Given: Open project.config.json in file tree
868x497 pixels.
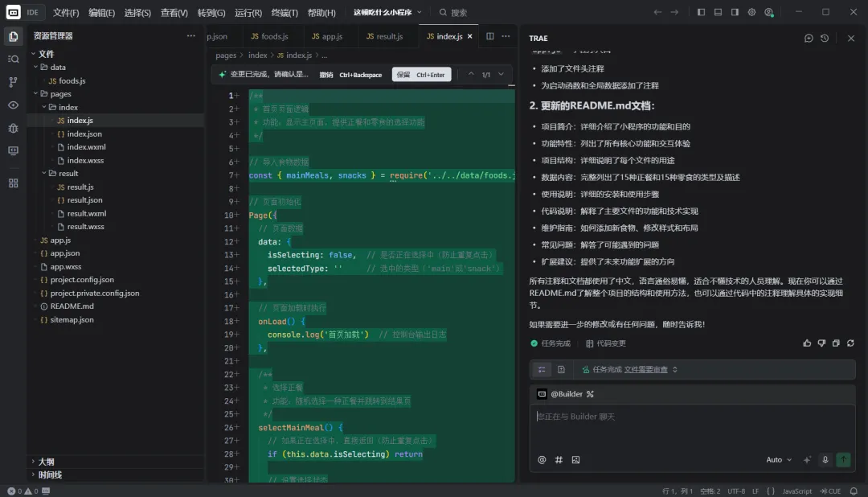Looking at the screenshot, I should coord(82,280).
